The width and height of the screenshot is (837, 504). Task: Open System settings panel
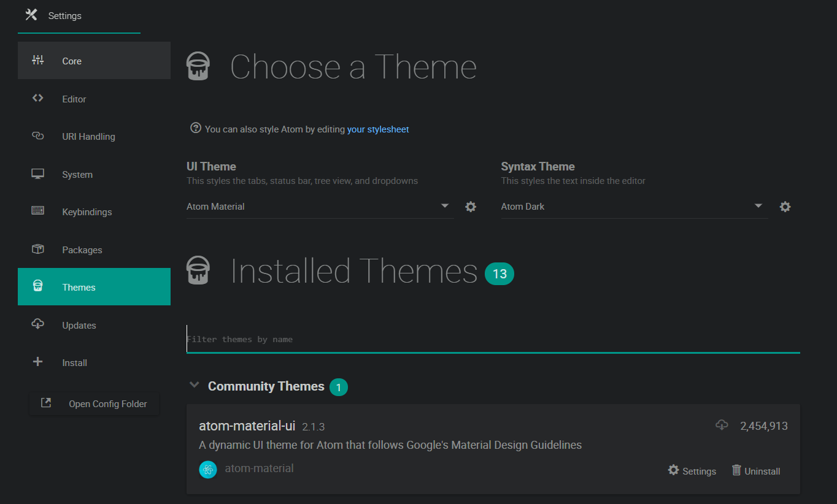click(94, 174)
